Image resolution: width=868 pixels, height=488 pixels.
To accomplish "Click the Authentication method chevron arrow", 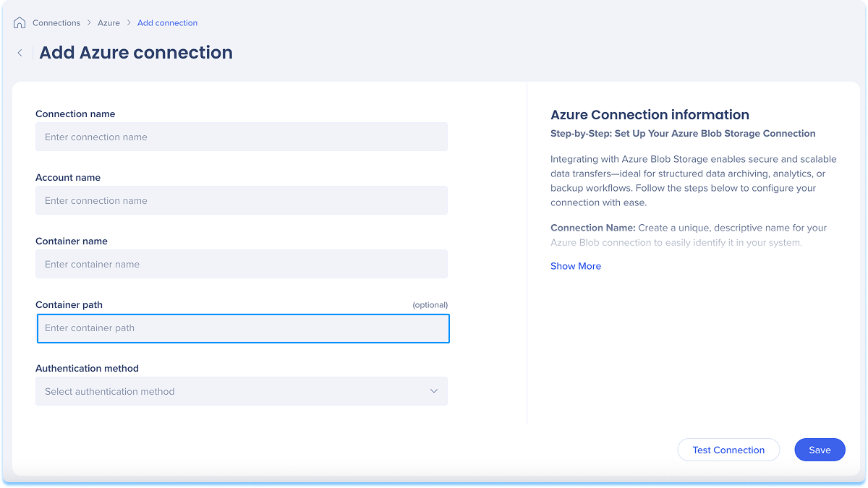I will (434, 391).
